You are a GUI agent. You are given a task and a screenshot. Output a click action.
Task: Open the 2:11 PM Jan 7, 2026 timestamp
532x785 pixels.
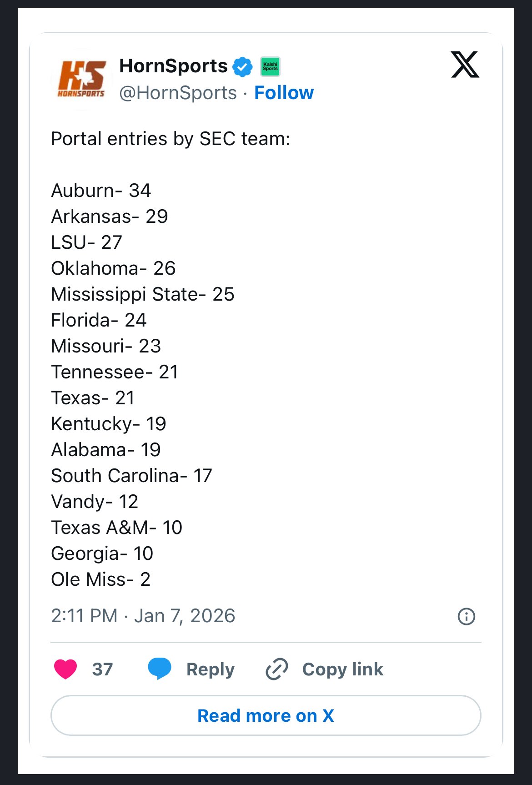pyautogui.click(x=143, y=616)
